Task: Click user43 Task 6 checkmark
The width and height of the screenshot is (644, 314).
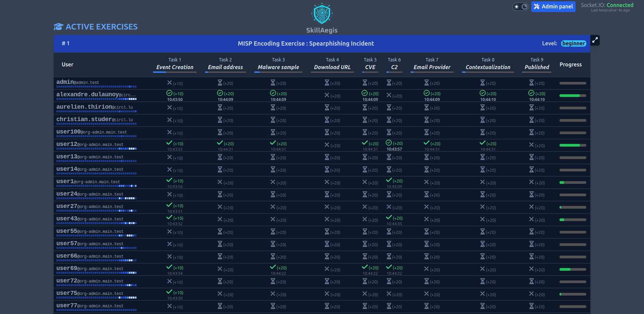Action: point(389,217)
